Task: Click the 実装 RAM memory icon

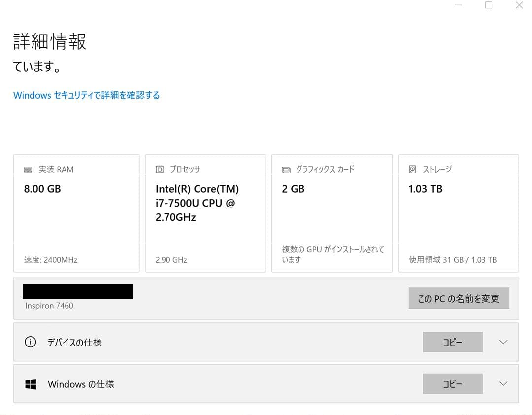Action: tap(28, 169)
